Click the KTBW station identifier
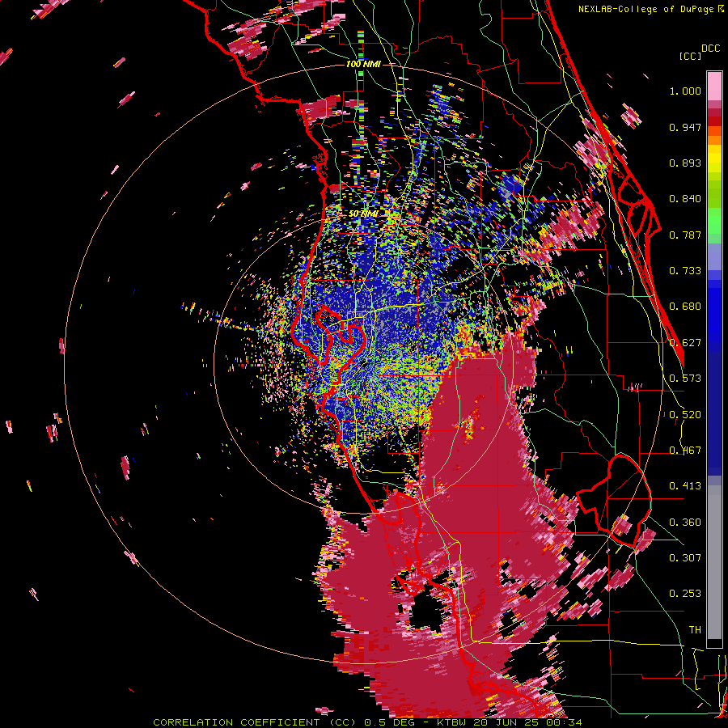 453,722
